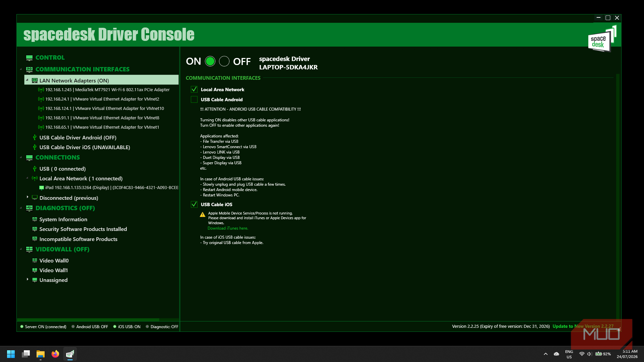Click the Unassigned monitor icon
The image size is (644, 362).
(35, 280)
